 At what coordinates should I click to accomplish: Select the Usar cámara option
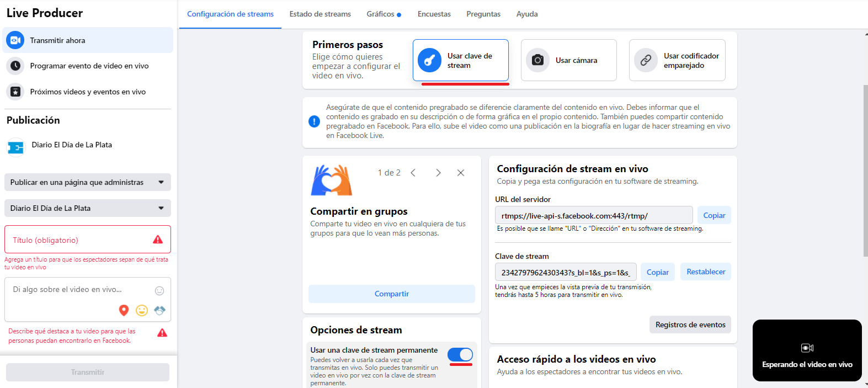(x=568, y=60)
